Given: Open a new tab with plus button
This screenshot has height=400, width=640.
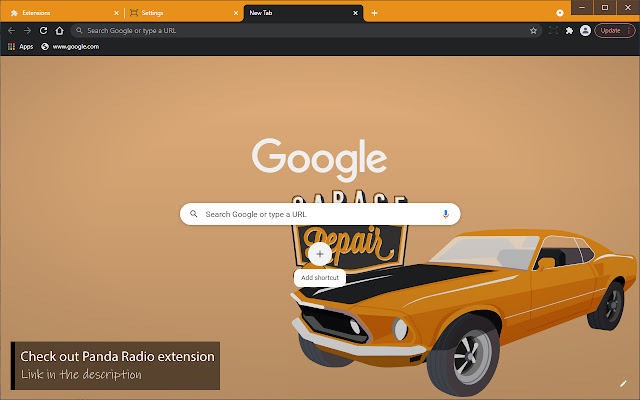Looking at the screenshot, I should click(374, 13).
